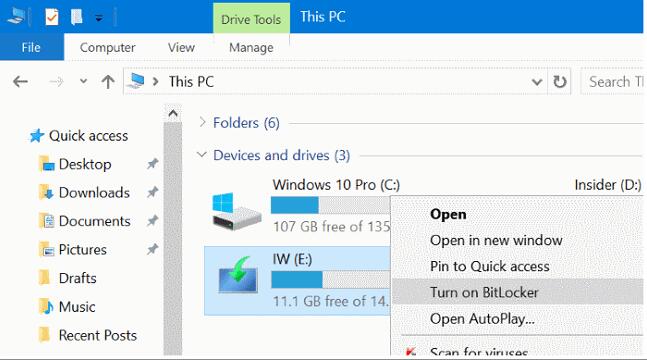Viewport: 647px width, 360px height.
Task: Choose Open AutoPlay... from context menu
Action: click(482, 318)
